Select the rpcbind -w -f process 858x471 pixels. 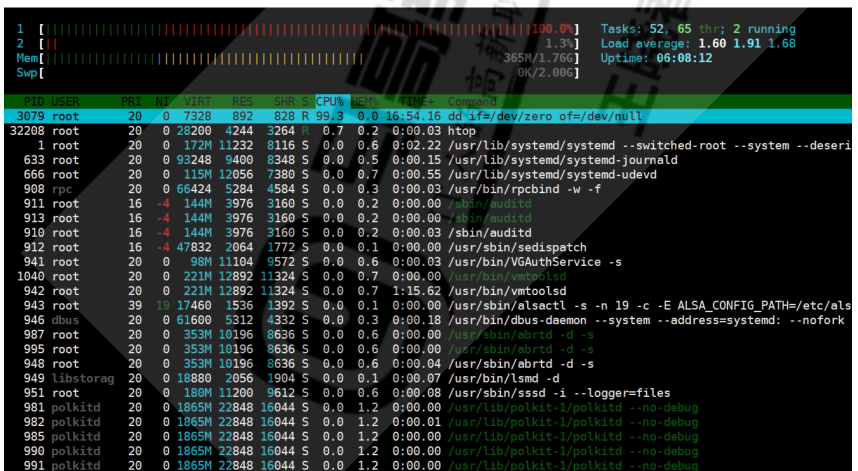point(428,189)
